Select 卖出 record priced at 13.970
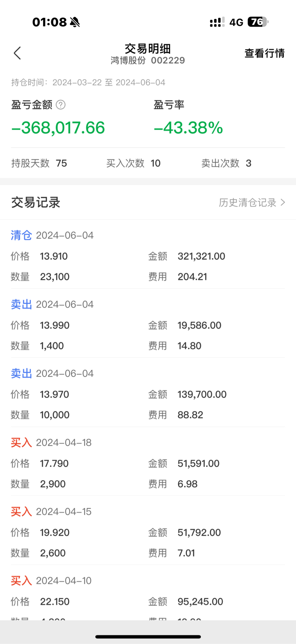 click(x=148, y=394)
